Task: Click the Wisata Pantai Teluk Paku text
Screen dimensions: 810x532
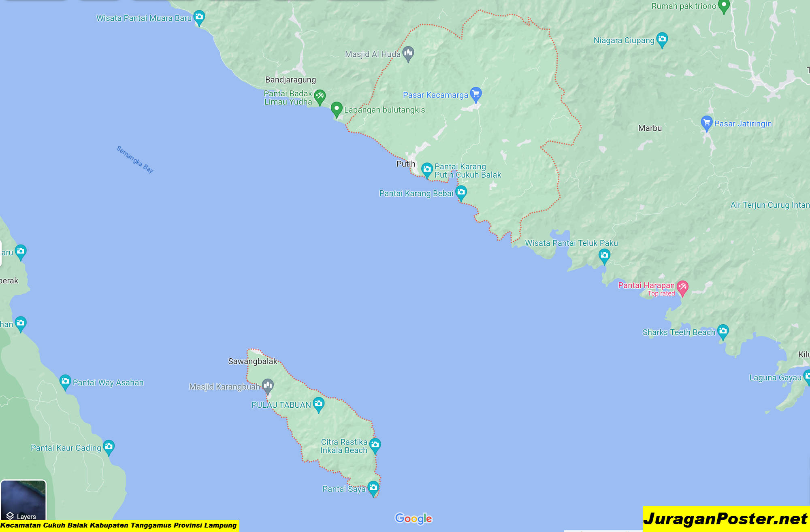Action: point(571,243)
